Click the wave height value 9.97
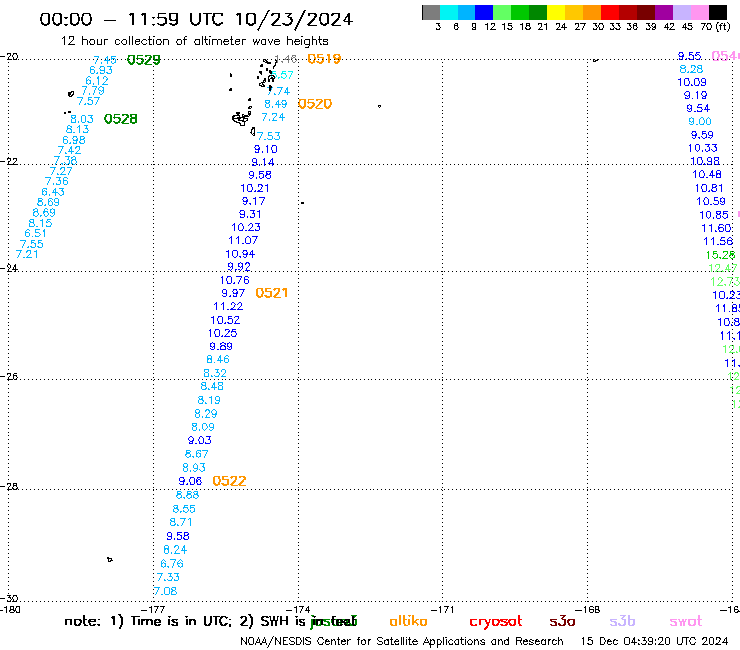 pyautogui.click(x=233, y=293)
